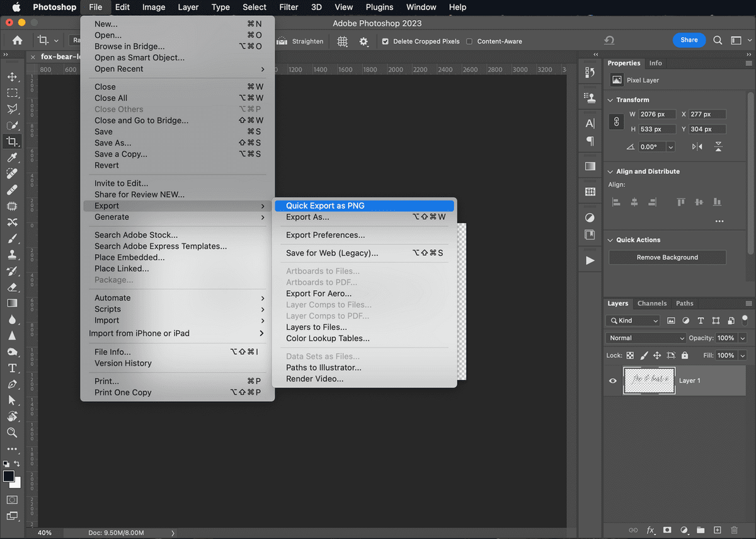Click the Remove Background button
Screen dimensions: 756x539
point(667,257)
